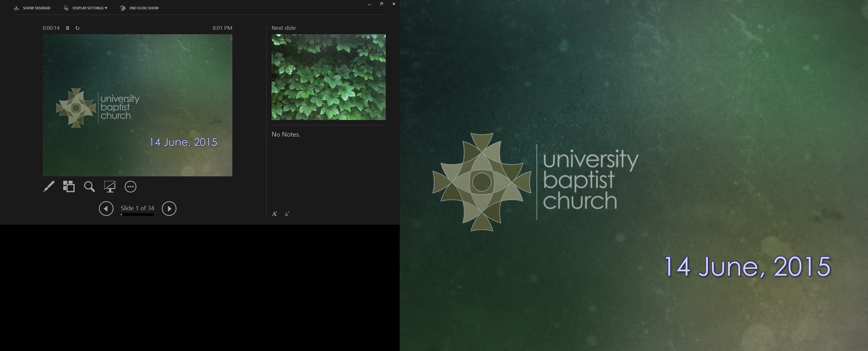
Task: Click End Slide Show
Action: [x=140, y=8]
